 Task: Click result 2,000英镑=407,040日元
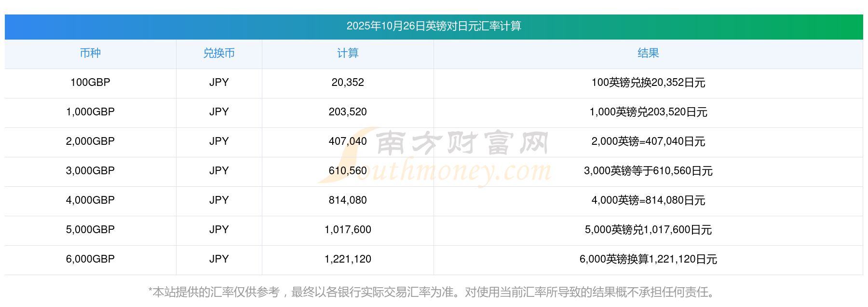click(648, 141)
